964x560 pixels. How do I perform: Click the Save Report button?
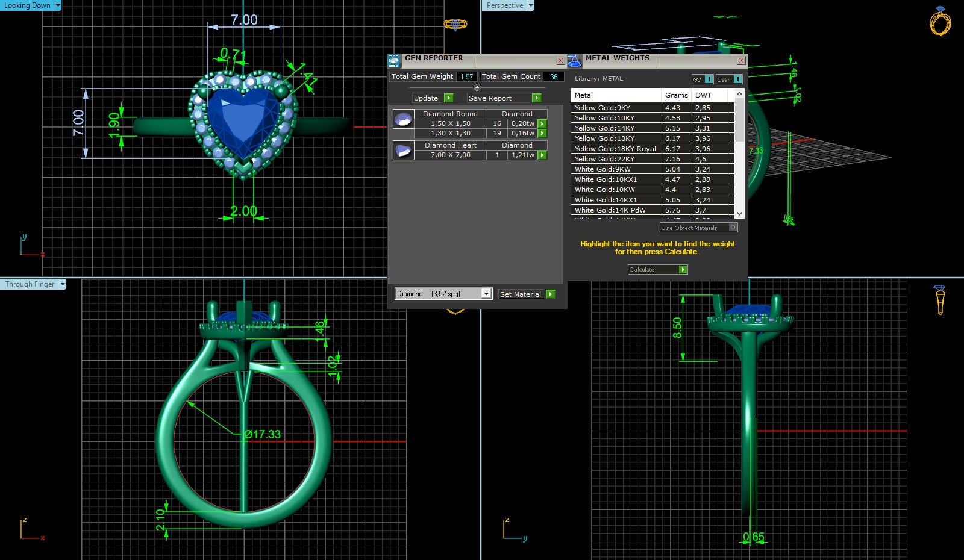pyautogui.click(x=504, y=98)
